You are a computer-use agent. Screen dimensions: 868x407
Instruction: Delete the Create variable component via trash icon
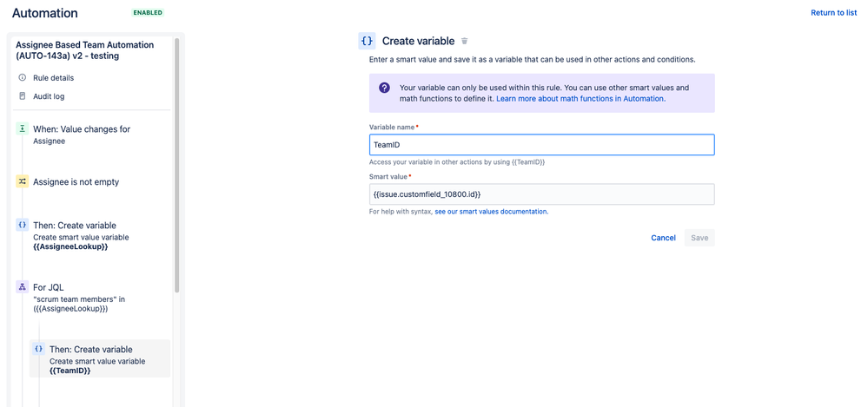465,41
